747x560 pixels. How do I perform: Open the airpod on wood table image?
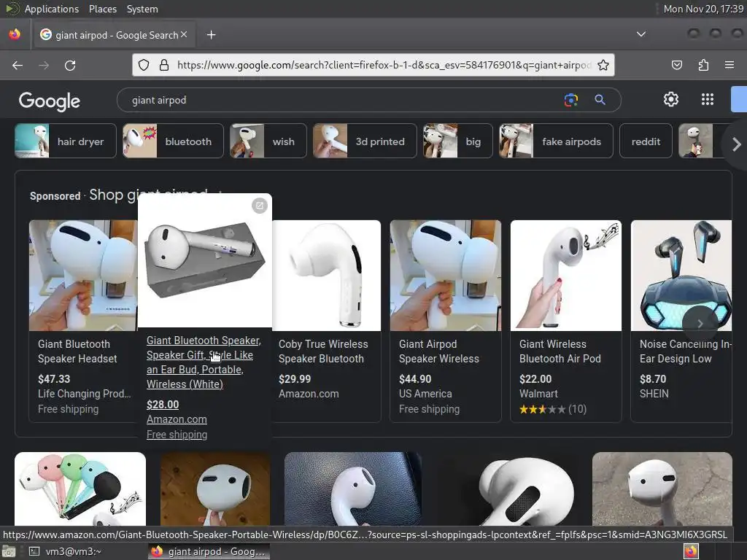[215, 489]
